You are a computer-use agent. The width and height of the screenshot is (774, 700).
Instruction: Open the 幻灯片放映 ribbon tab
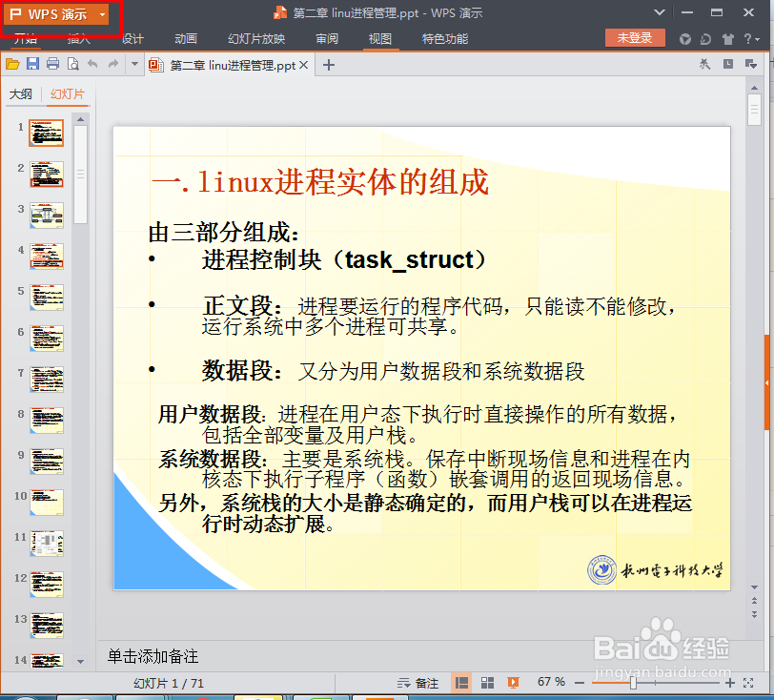click(x=256, y=39)
